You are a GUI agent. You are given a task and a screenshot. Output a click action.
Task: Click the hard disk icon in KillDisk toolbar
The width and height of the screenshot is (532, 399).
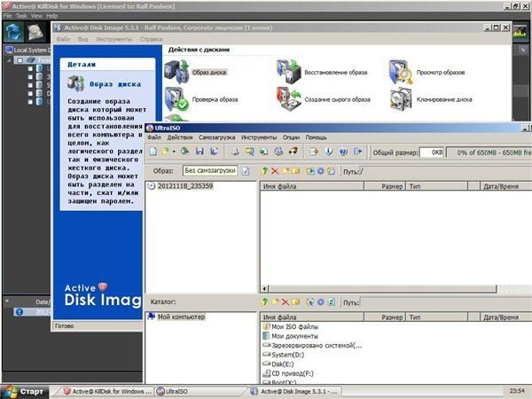click(35, 32)
